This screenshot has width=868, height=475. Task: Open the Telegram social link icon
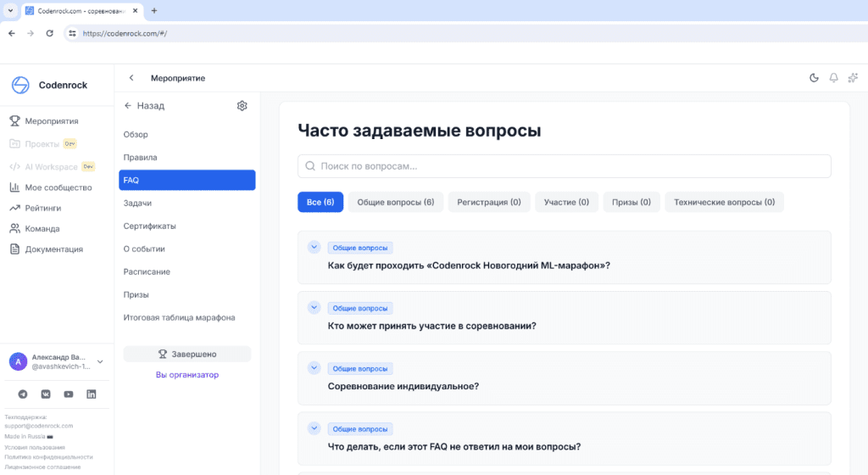(23, 394)
